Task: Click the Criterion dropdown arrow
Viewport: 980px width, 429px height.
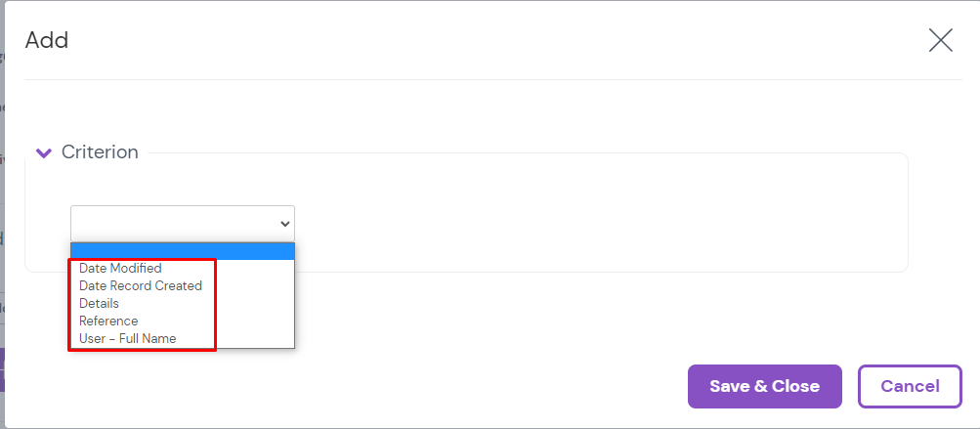Action: tap(284, 223)
